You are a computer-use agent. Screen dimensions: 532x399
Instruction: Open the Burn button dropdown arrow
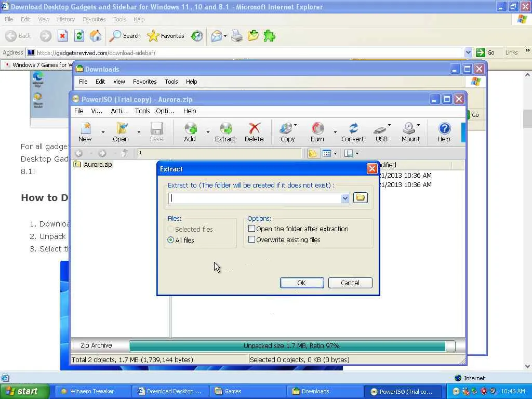(335, 132)
